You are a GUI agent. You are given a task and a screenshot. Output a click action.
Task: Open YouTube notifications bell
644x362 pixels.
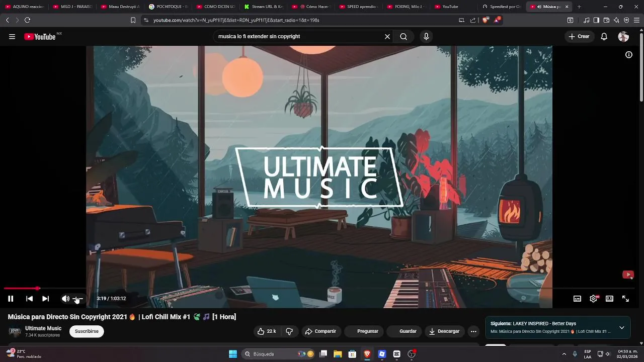click(604, 37)
